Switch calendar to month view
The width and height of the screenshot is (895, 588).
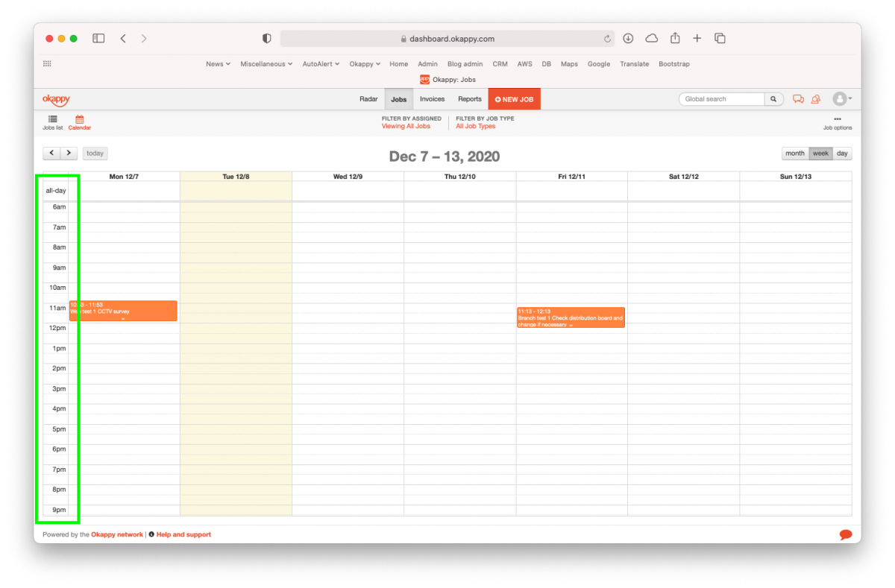pyautogui.click(x=794, y=153)
